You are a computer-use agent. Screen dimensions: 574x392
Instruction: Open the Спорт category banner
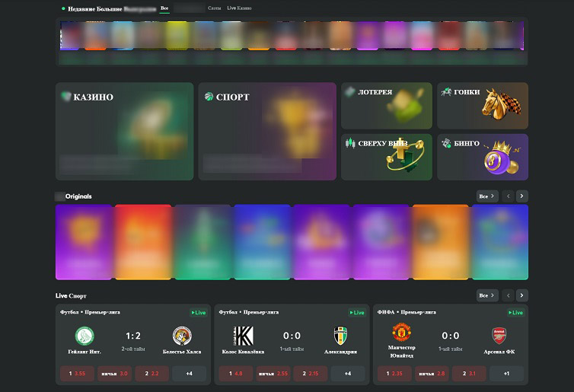tap(266, 131)
